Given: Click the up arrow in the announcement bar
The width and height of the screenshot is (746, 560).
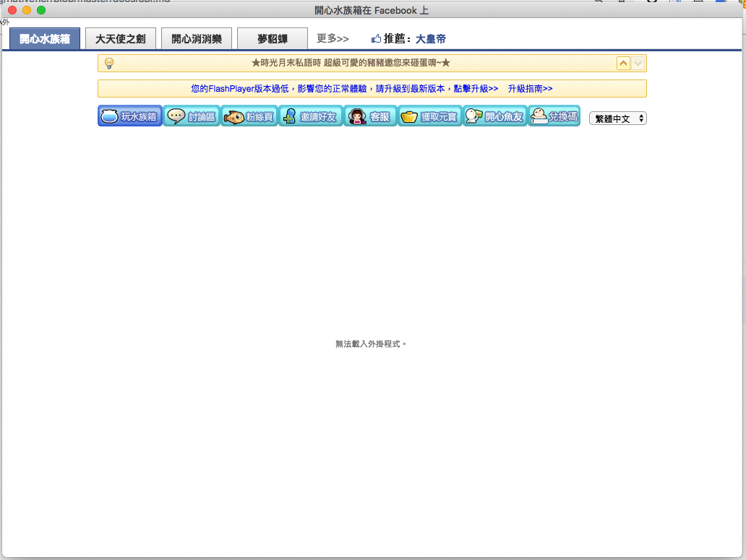Looking at the screenshot, I should [x=623, y=64].
